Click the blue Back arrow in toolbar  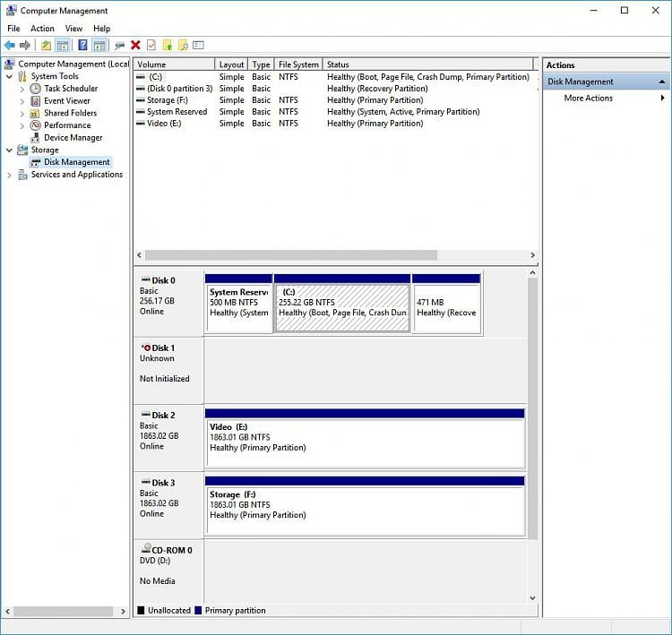10,45
